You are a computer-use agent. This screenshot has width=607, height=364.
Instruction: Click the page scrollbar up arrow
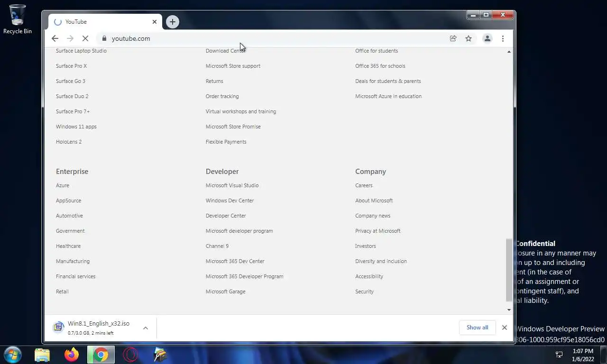[x=509, y=51]
